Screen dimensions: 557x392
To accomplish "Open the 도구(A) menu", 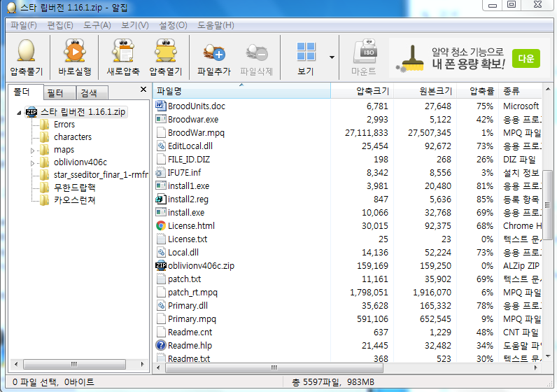I will pos(97,26).
